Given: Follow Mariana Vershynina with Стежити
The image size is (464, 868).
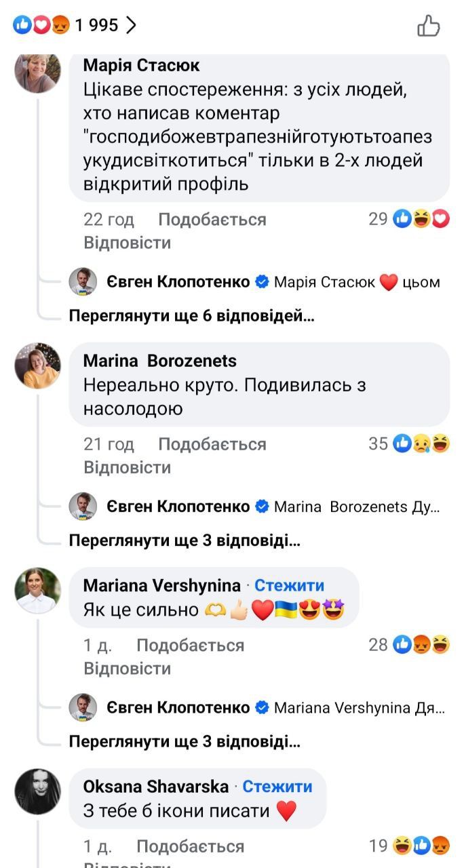Looking at the screenshot, I should 289,585.
